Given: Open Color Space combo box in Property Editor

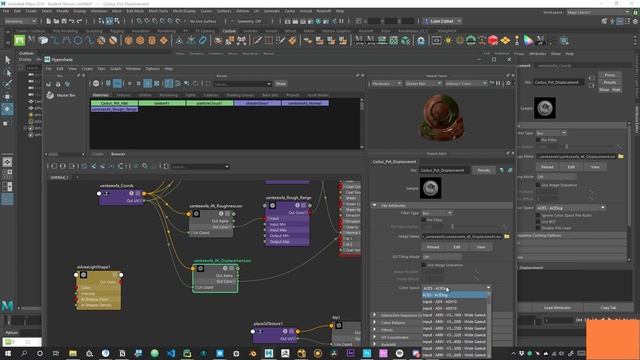Looking at the screenshot, I should 456,288.
